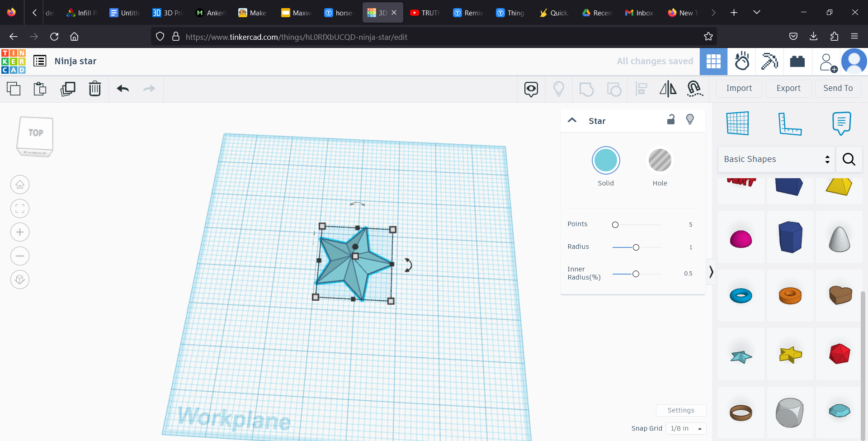Select the Mirror tool in the toolbar

pyautogui.click(x=668, y=89)
